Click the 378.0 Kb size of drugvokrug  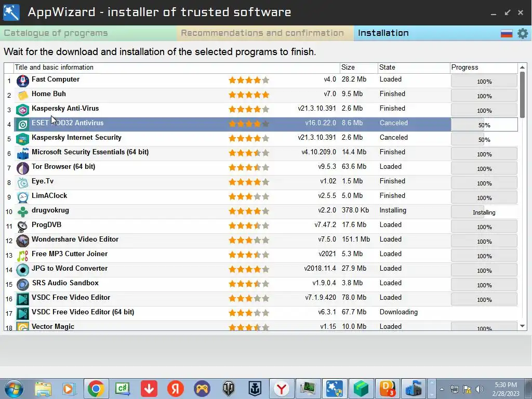355,210
